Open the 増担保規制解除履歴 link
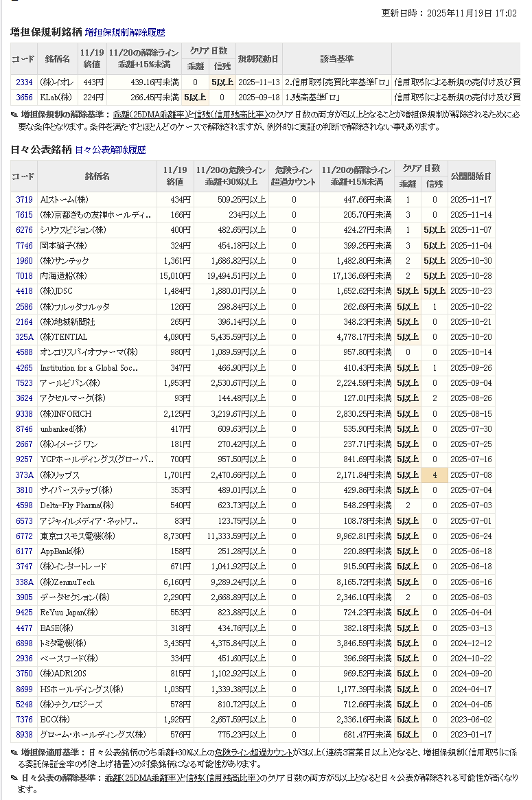 click(x=125, y=32)
